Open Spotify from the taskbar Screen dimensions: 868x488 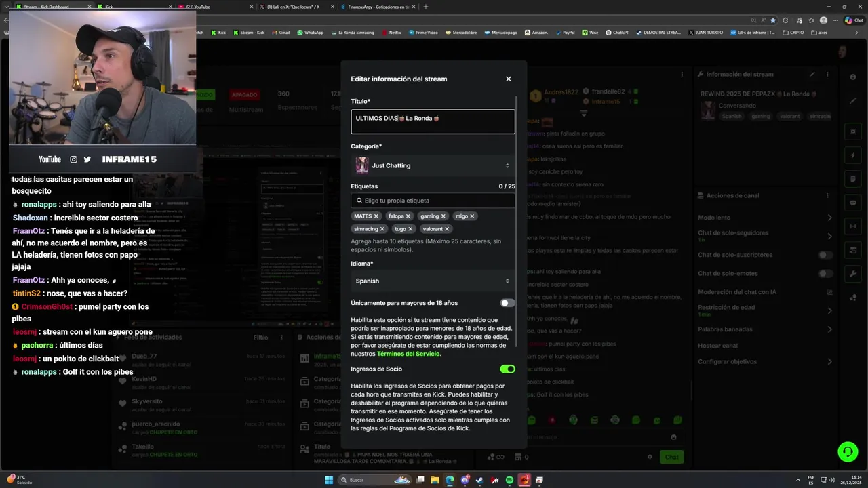pyautogui.click(x=509, y=480)
